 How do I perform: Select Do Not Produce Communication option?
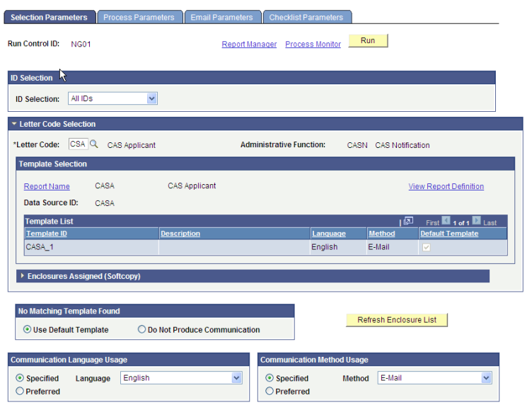141,329
